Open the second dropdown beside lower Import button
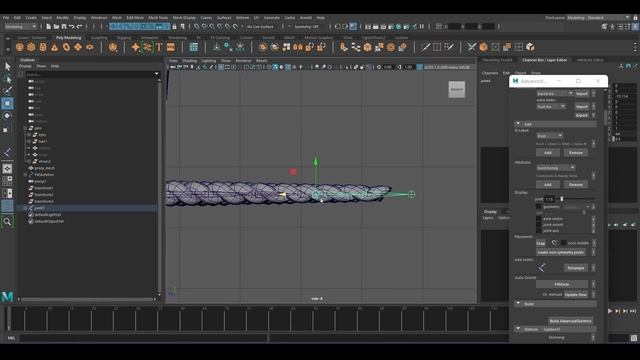The width and height of the screenshot is (640, 360). click(551, 107)
